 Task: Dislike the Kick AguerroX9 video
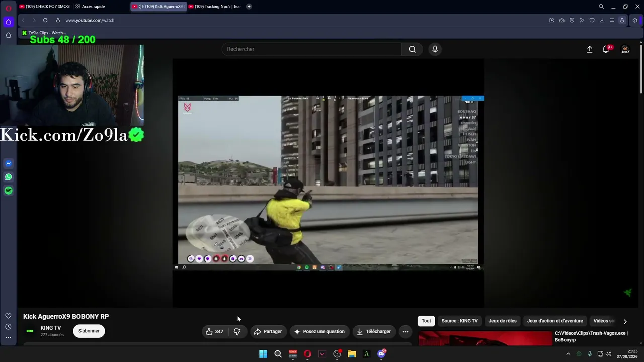[x=237, y=332]
